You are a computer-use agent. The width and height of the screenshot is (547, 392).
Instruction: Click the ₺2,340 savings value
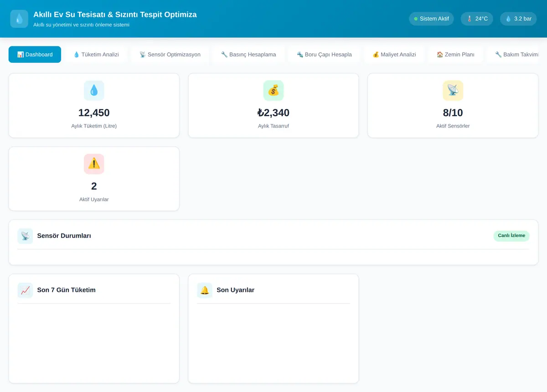point(273,113)
